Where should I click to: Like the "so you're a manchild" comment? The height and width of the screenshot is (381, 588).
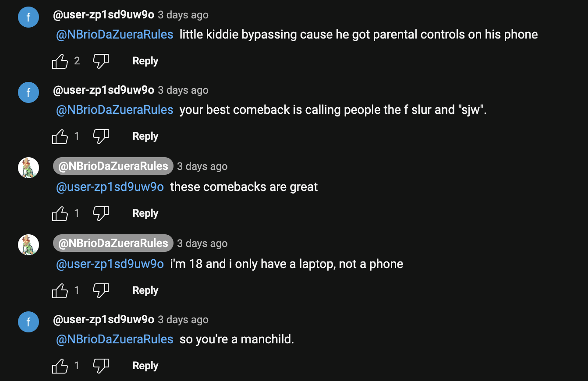[x=60, y=366]
